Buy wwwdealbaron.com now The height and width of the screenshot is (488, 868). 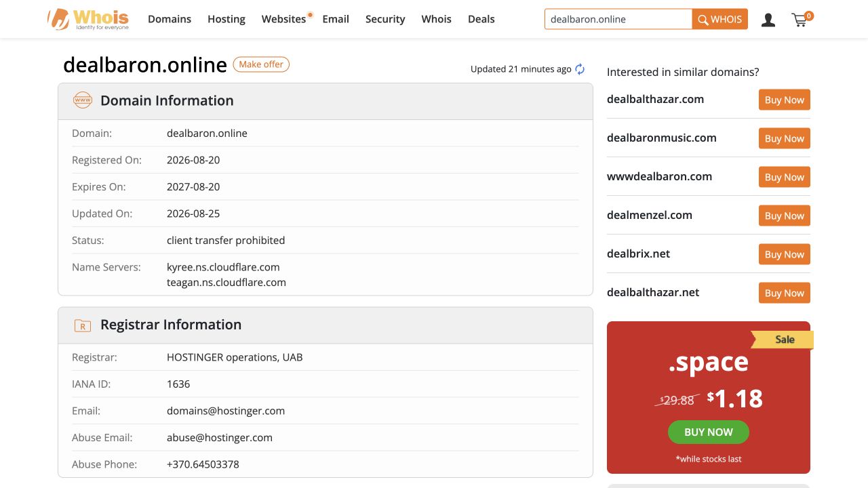(785, 177)
